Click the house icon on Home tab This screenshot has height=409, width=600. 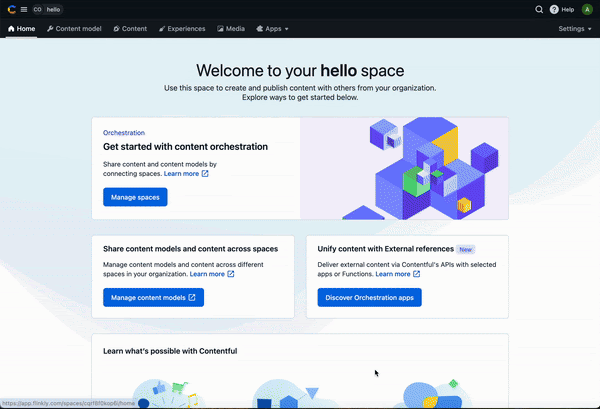11,29
